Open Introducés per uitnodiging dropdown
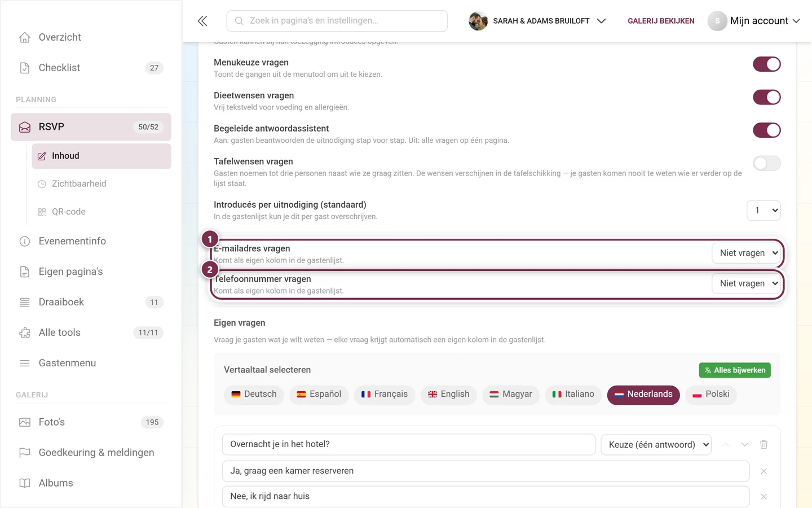Image resolution: width=812 pixels, height=508 pixels. [764, 211]
